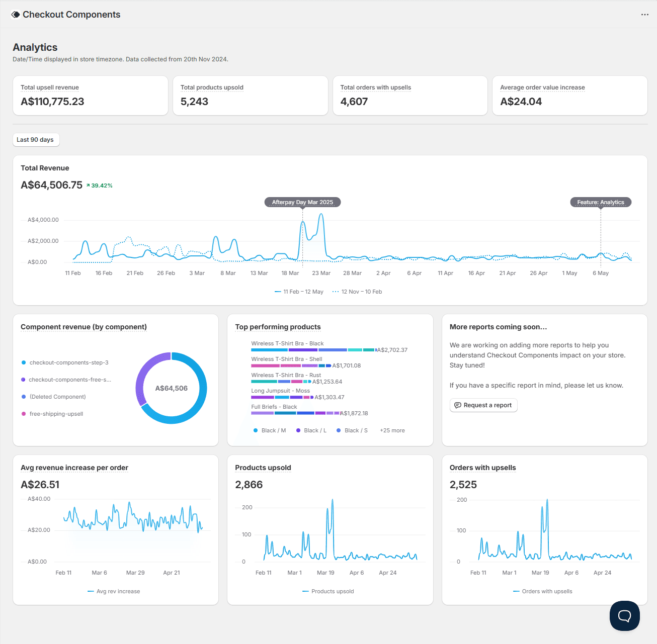
Task: Click the Black / M legend item
Action: coord(270,430)
